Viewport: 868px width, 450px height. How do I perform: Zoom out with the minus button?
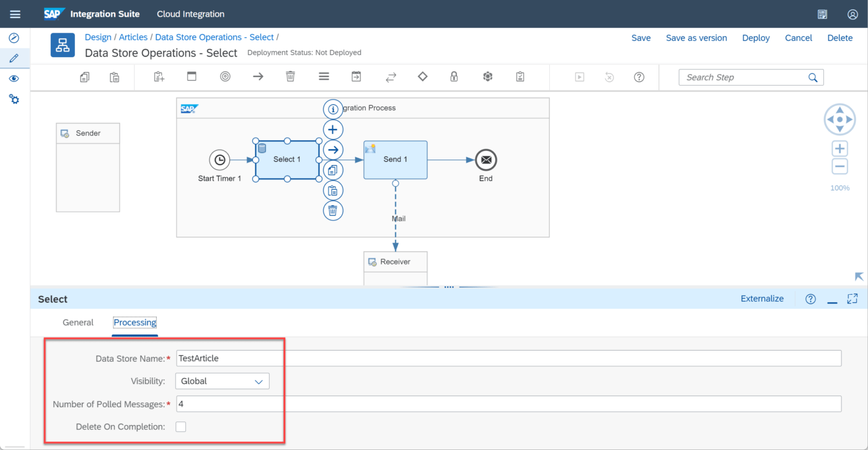(840, 166)
